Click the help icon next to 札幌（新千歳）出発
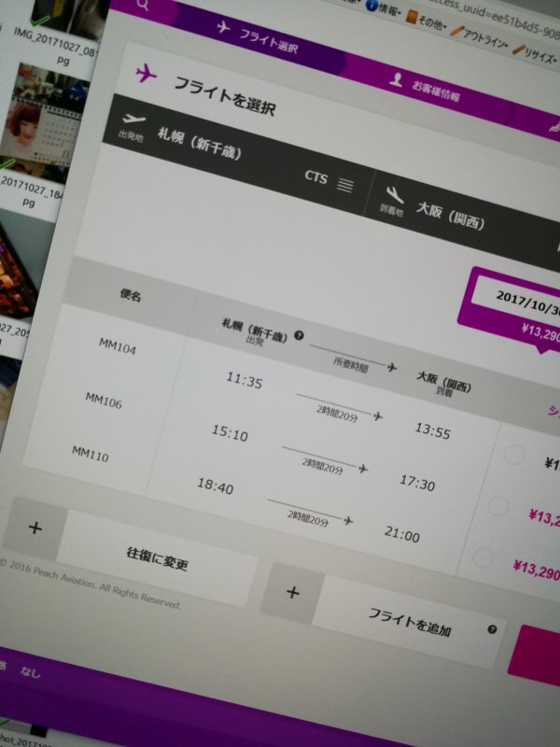560x747 pixels. [299, 335]
